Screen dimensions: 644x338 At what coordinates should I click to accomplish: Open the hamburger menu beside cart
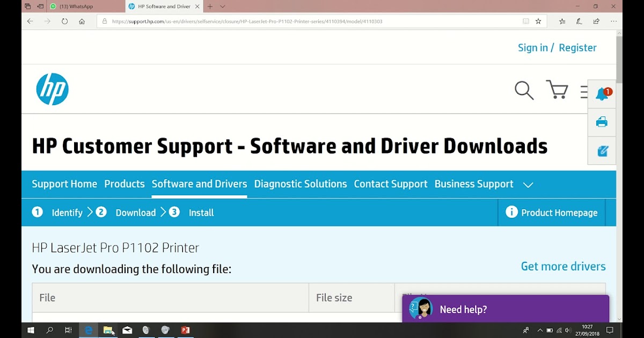pos(584,92)
